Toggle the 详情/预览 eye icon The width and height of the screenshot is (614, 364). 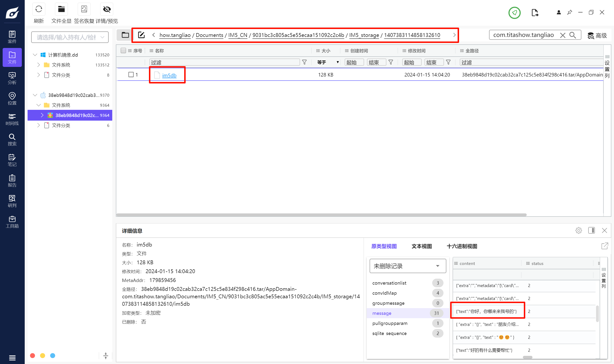tap(107, 9)
